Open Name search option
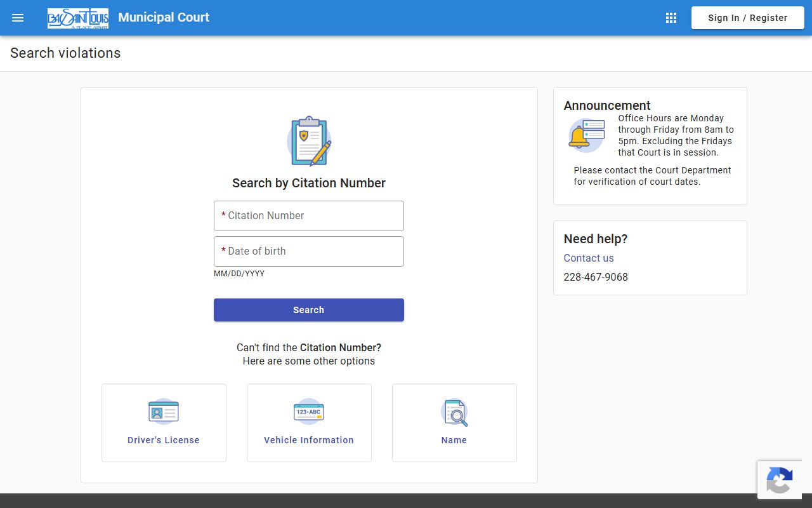This screenshot has width=812, height=508. click(x=454, y=423)
